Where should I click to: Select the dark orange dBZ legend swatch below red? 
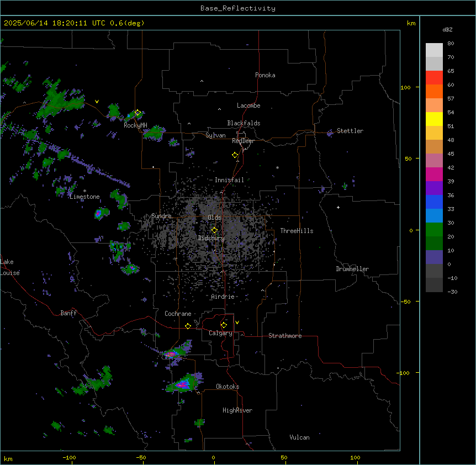click(434, 91)
